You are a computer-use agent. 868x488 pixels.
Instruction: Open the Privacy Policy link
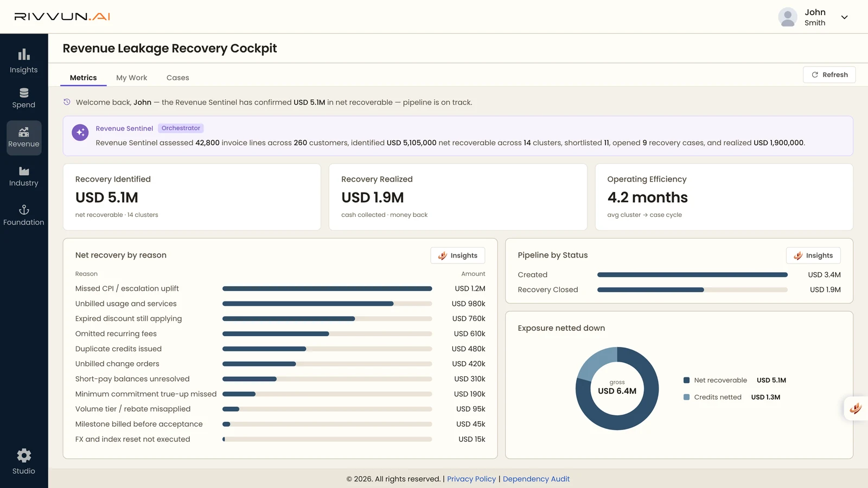(x=471, y=479)
